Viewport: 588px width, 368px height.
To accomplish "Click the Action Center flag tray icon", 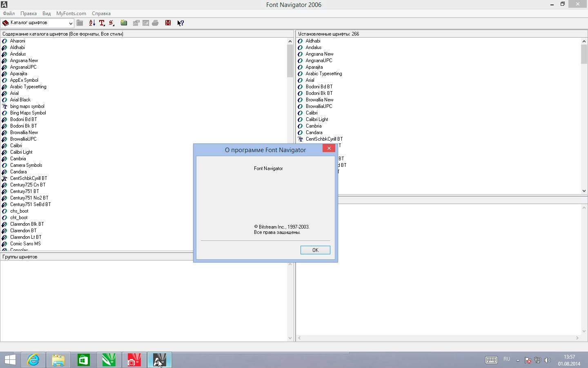I will pyautogui.click(x=528, y=360).
